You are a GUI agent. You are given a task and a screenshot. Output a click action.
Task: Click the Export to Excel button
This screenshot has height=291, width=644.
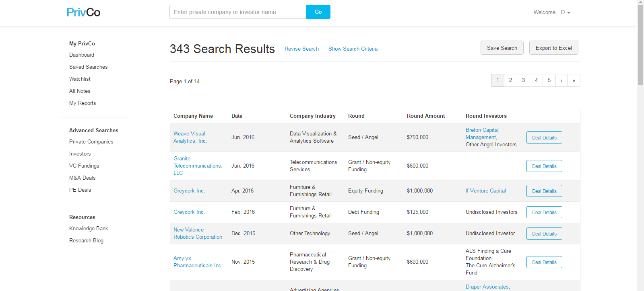pos(553,48)
